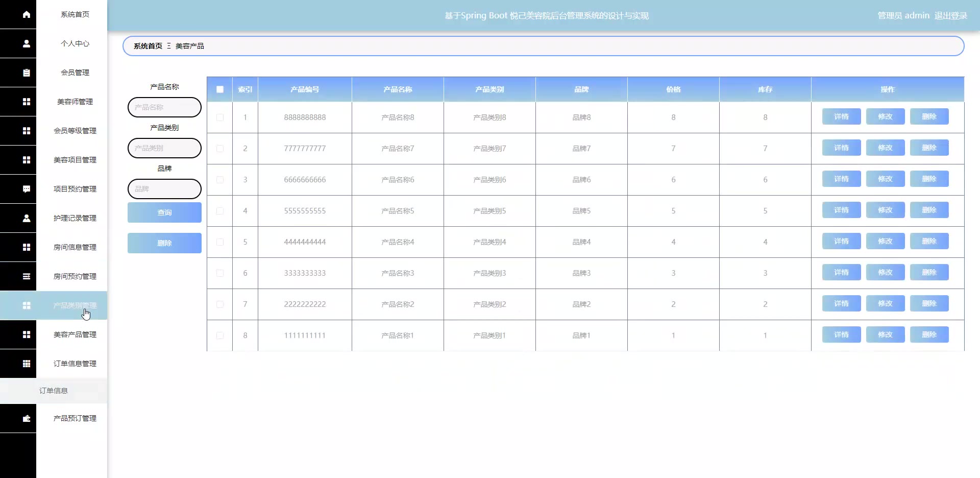Click the home icon beside 系统首页

27,14
